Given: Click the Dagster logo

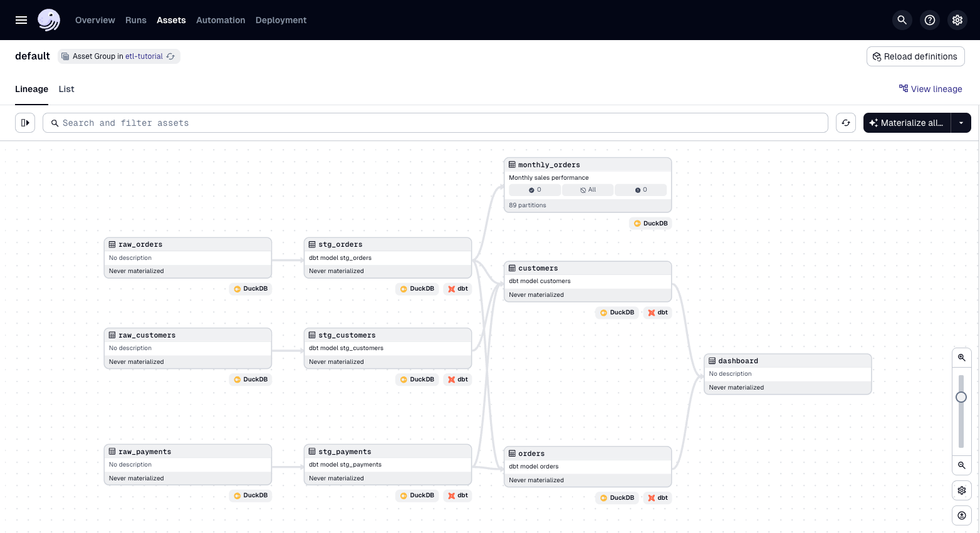Looking at the screenshot, I should 49,20.
